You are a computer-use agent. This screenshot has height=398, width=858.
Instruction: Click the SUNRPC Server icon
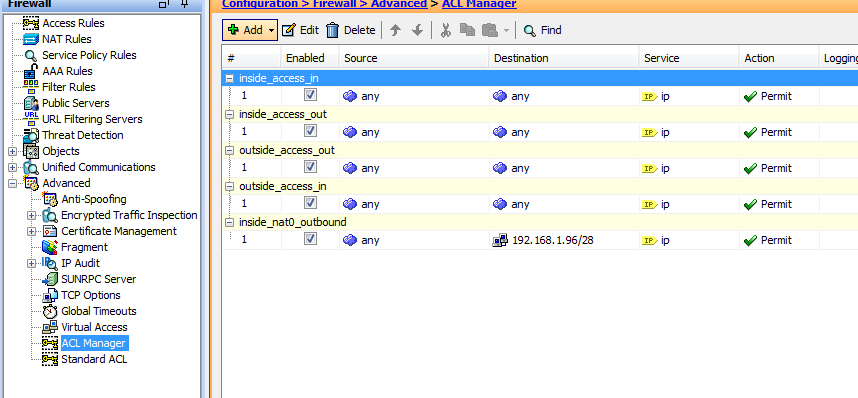point(50,279)
